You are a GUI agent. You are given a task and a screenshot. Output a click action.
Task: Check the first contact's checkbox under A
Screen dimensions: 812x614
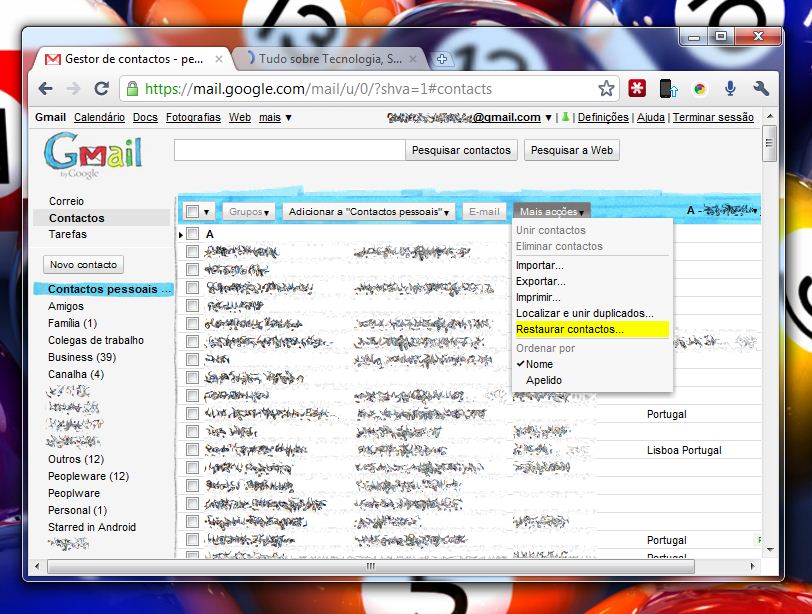pos(192,252)
